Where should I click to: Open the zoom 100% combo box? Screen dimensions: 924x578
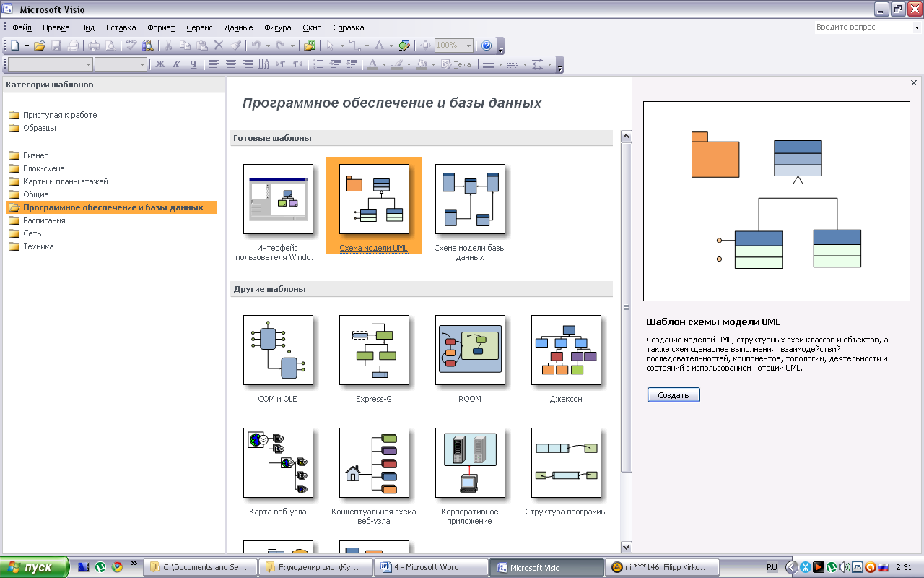click(x=454, y=46)
